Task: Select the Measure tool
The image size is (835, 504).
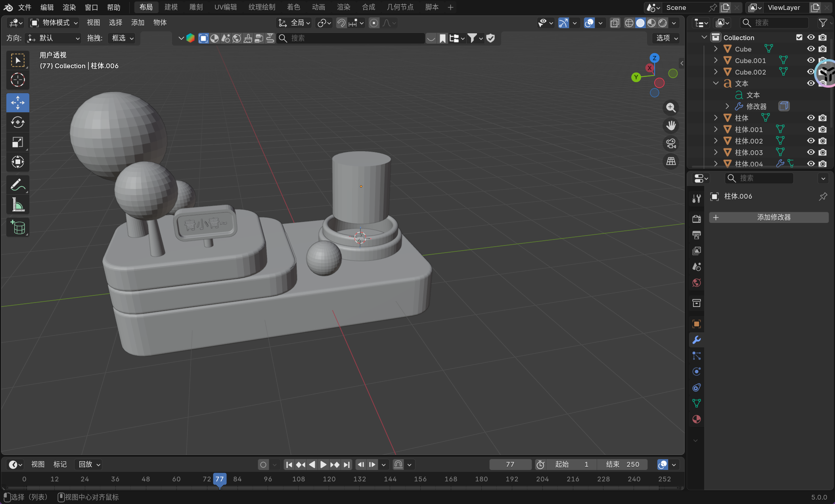Action: click(17, 205)
